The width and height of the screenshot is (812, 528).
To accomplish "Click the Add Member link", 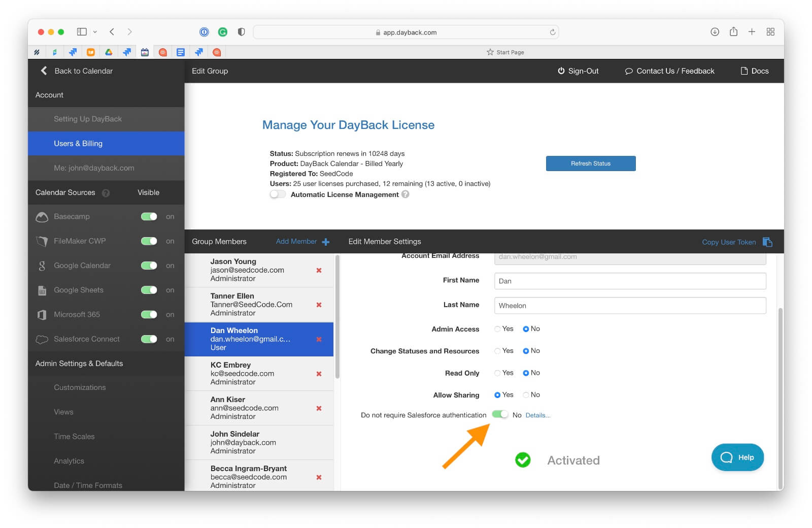I will pos(296,242).
